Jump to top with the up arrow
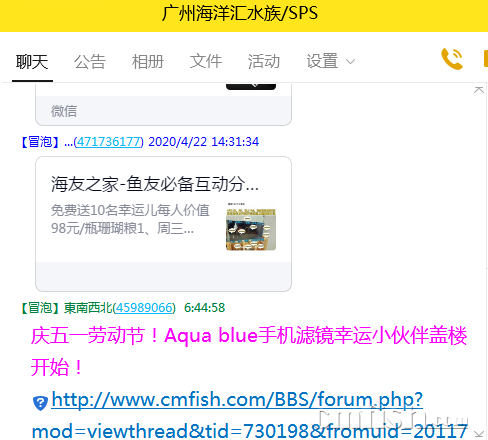 (x=479, y=90)
